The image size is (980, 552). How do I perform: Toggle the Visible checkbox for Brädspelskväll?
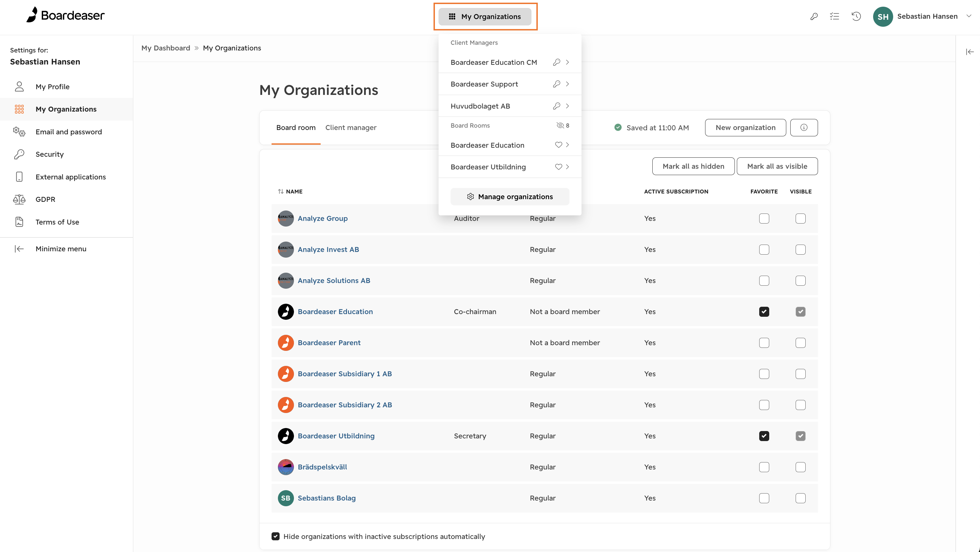[x=800, y=467]
